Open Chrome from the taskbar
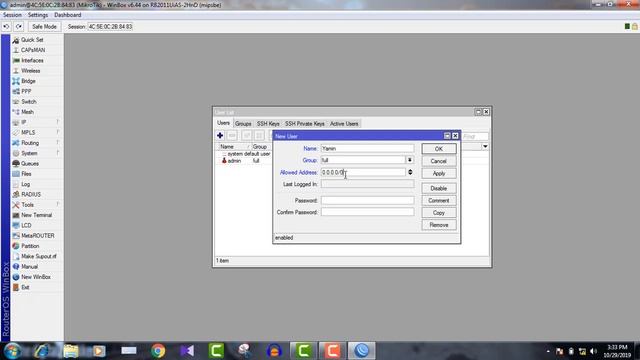640x360 pixels. [158, 351]
